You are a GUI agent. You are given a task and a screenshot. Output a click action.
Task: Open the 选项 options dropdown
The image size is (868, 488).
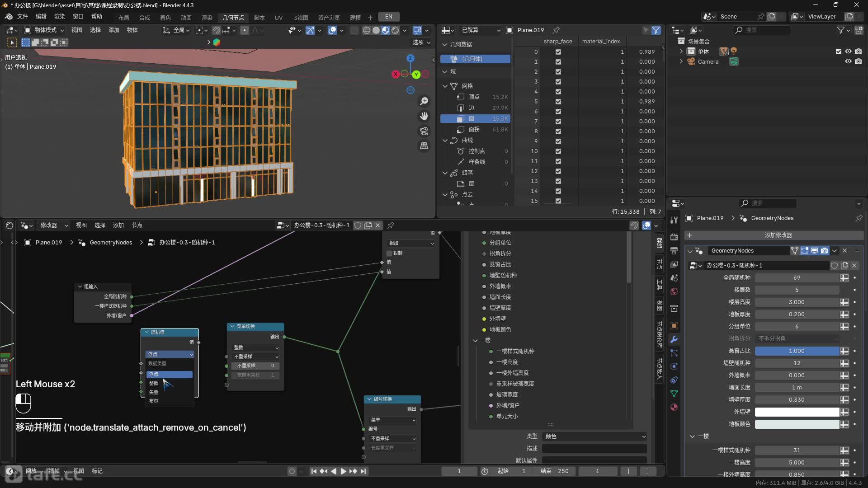coord(421,42)
